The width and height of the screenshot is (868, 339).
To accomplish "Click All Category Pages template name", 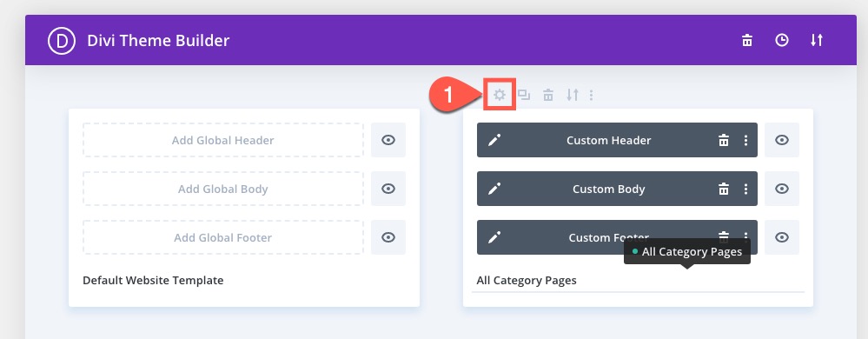I will click(527, 280).
